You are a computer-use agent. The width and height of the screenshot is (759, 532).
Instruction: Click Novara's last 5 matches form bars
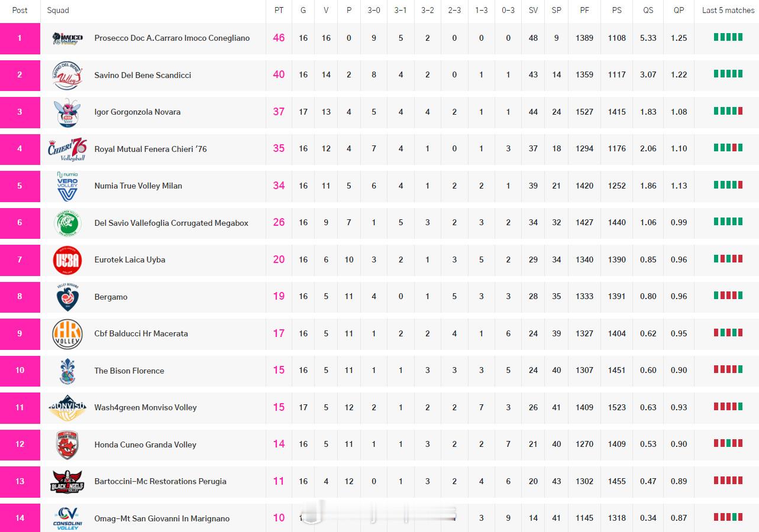point(728,111)
